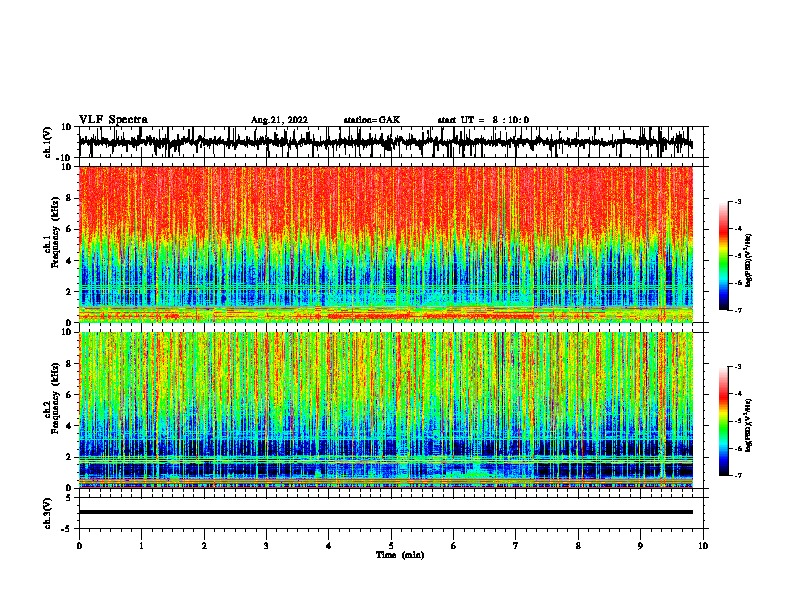The height and width of the screenshot is (612, 792).
Task: Click the -3 label on ch.2 colorbar
Action: point(738,367)
